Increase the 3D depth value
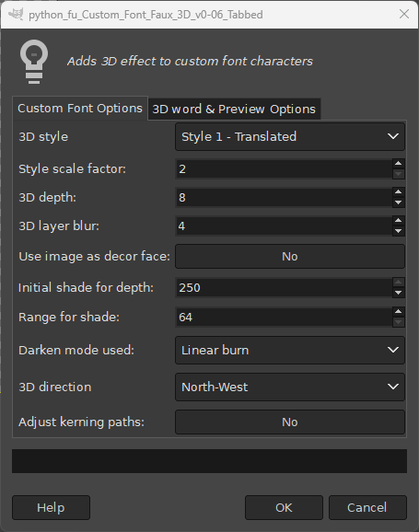 [399, 192]
